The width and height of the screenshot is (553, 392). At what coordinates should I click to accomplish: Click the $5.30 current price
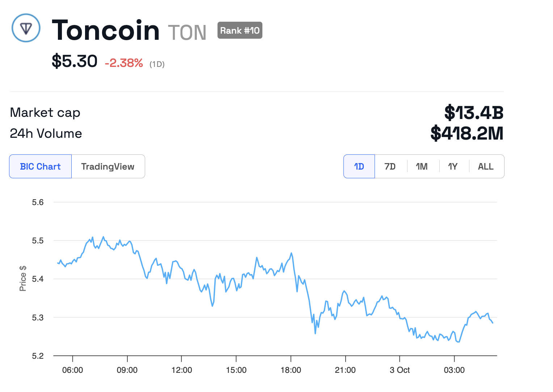[75, 61]
